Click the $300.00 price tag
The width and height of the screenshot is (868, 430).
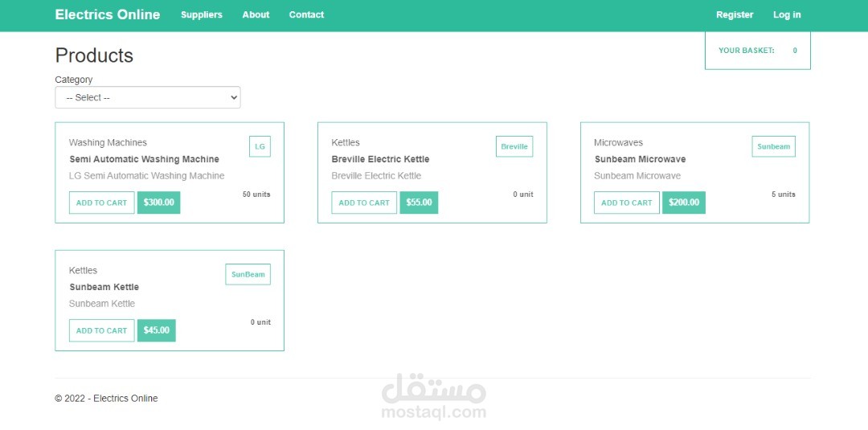(x=159, y=203)
